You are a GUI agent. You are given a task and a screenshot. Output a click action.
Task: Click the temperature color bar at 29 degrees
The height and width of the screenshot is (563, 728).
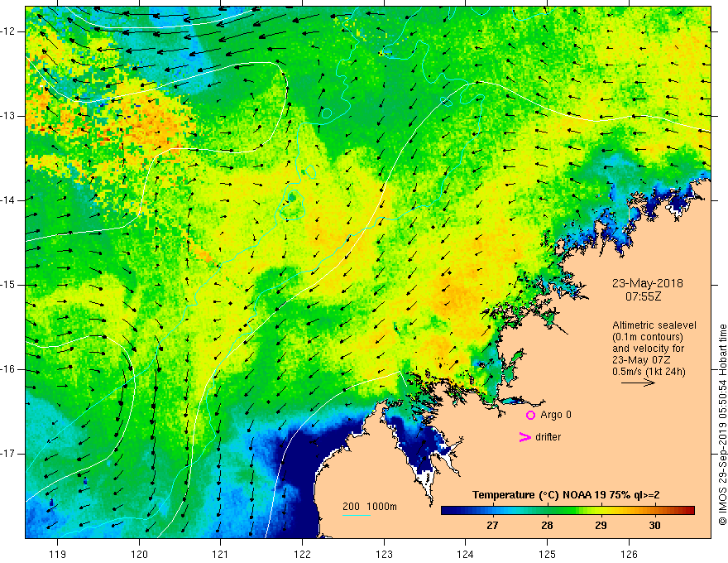601,511
